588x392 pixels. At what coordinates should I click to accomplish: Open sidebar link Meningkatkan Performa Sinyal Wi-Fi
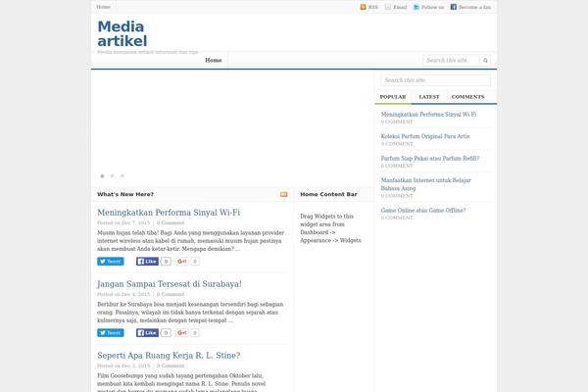click(428, 115)
